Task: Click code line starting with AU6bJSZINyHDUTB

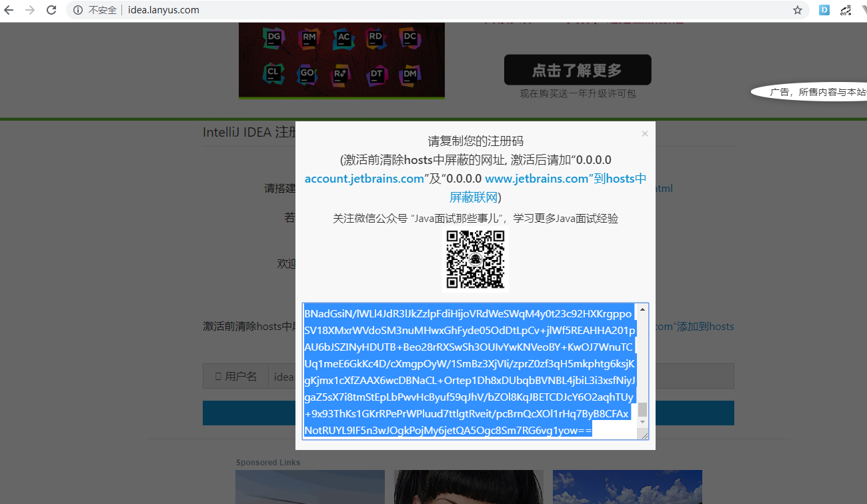Action: tap(468, 347)
